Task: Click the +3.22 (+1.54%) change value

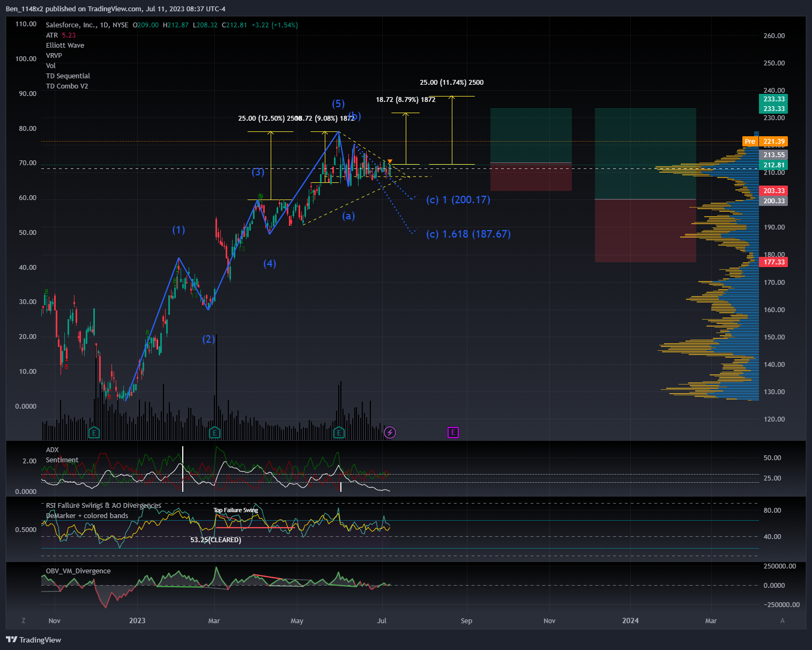Action: click(275, 25)
